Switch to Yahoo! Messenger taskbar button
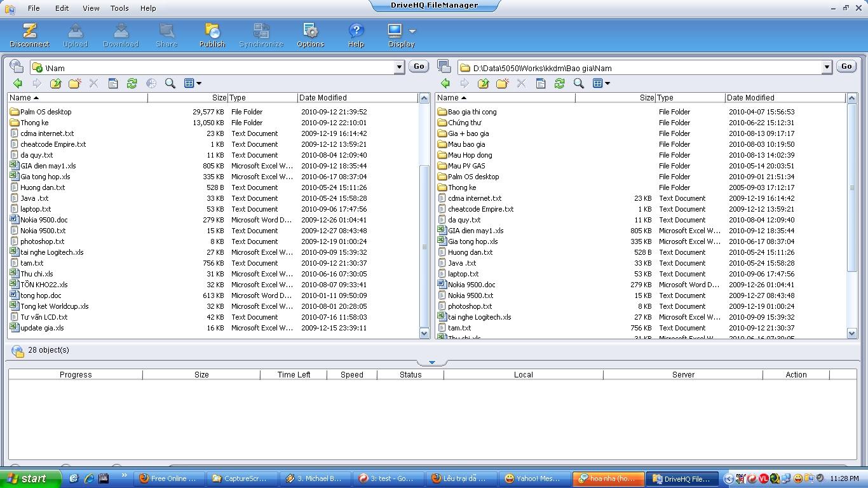This screenshot has height=488, width=868. coord(533,478)
